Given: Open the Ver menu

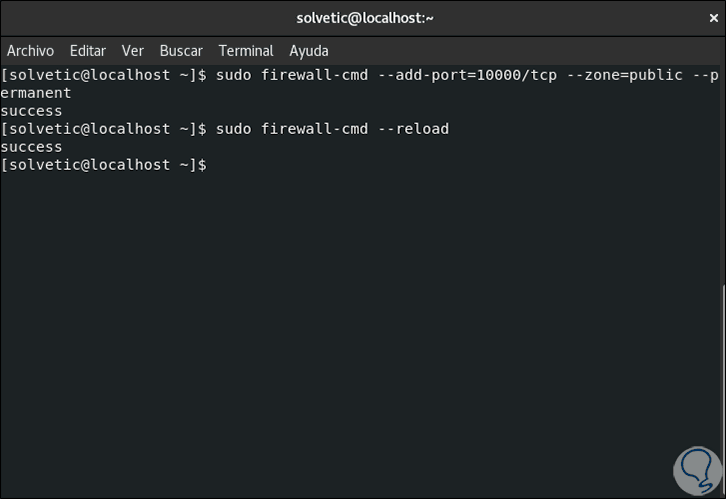Looking at the screenshot, I should pos(133,51).
